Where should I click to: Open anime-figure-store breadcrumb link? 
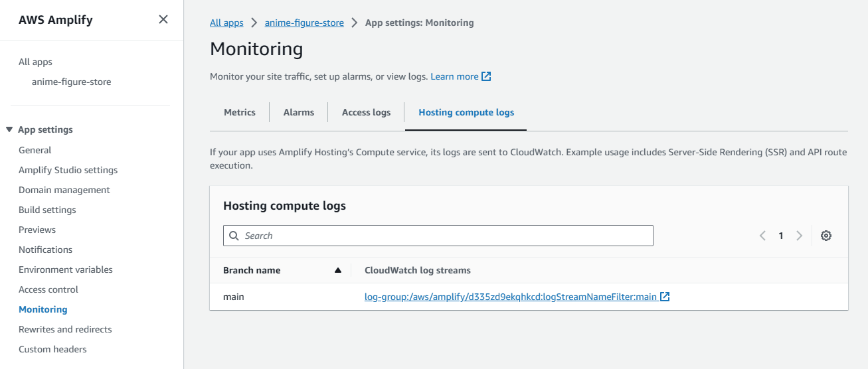(x=304, y=23)
